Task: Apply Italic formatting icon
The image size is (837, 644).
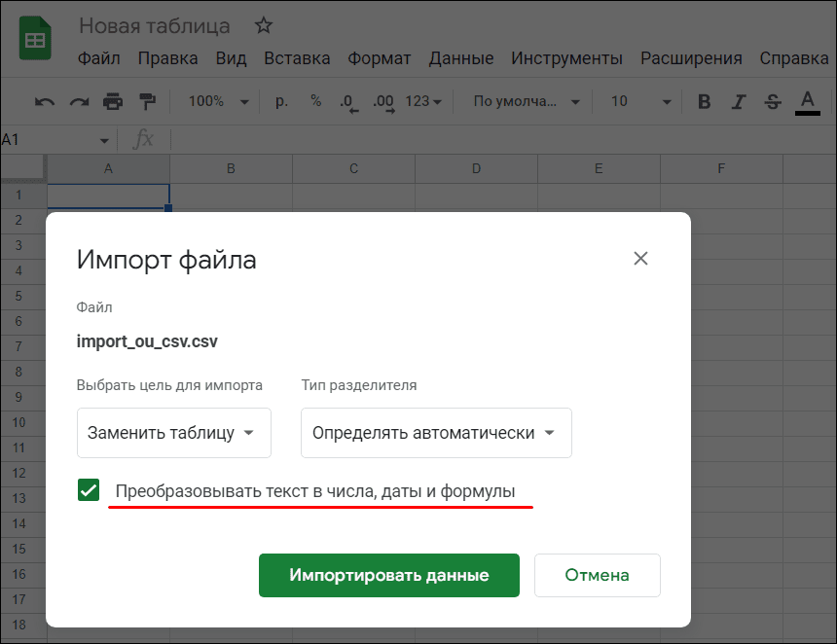Action: click(x=739, y=101)
